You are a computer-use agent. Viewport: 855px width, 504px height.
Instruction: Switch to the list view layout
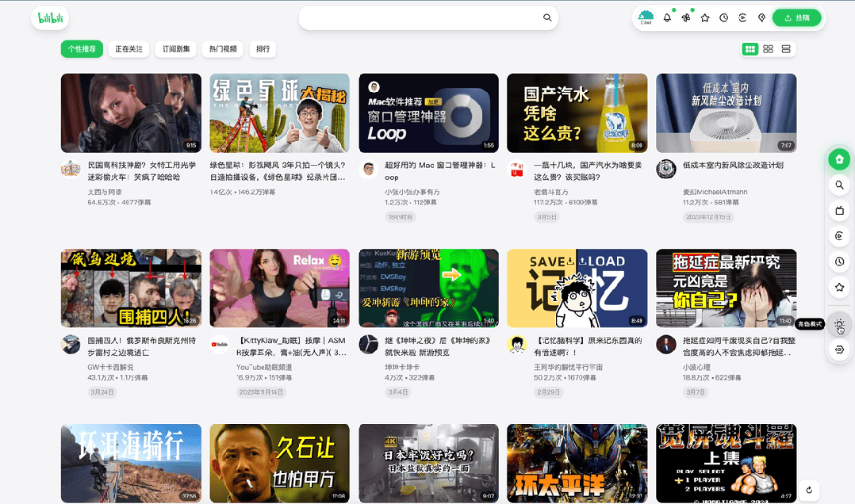[786, 48]
